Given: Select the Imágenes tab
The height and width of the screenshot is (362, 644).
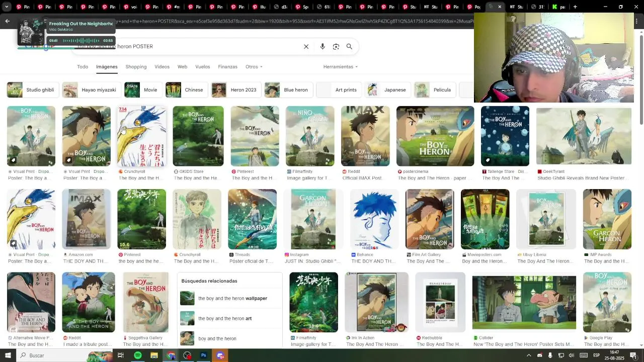Looking at the screenshot, I should point(107,66).
